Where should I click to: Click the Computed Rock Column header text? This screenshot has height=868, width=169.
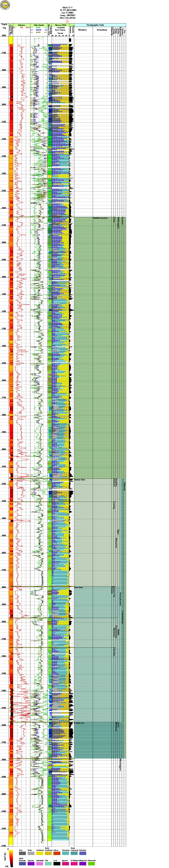pos(60,29)
